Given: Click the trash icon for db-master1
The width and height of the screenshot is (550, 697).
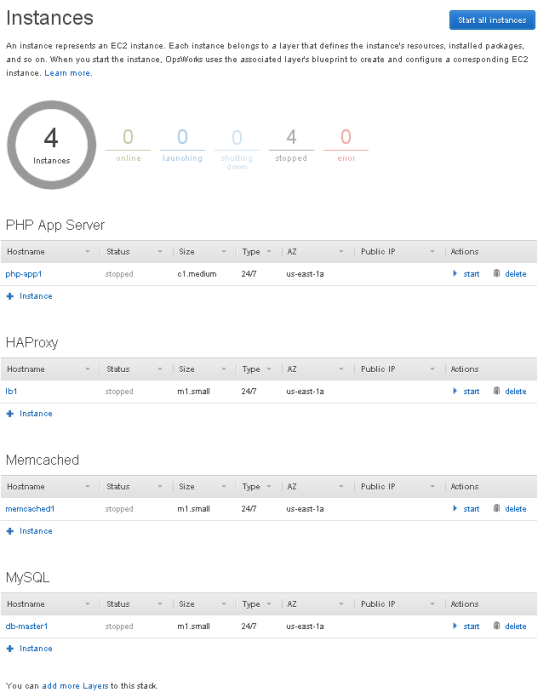Looking at the screenshot, I should pos(497,625).
